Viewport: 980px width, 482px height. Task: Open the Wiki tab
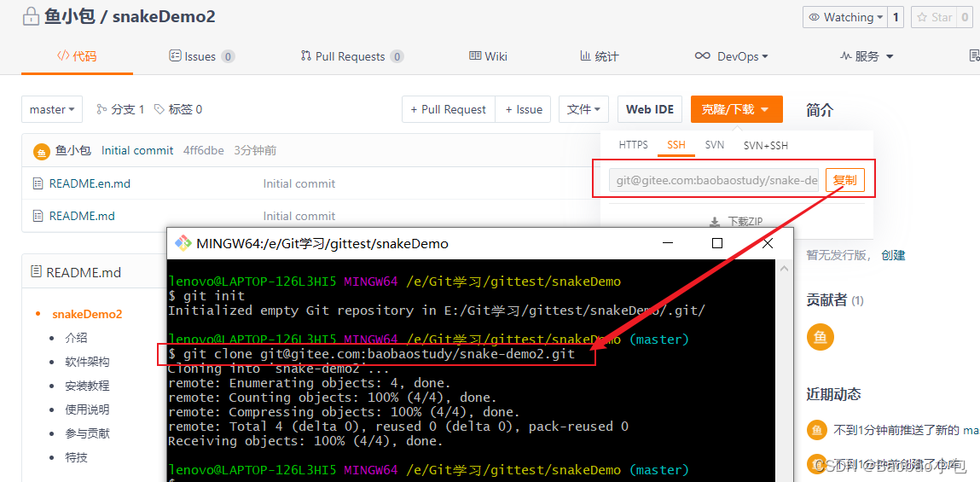(488, 56)
